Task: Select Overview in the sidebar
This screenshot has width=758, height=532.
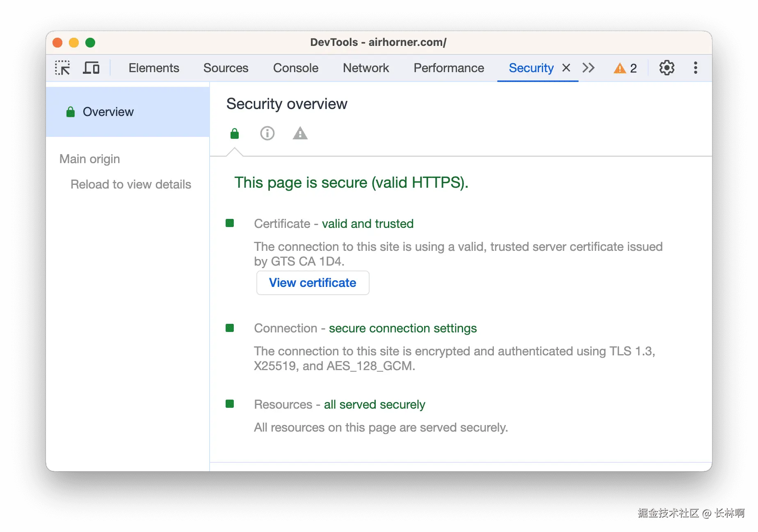Action: pyautogui.click(x=108, y=112)
